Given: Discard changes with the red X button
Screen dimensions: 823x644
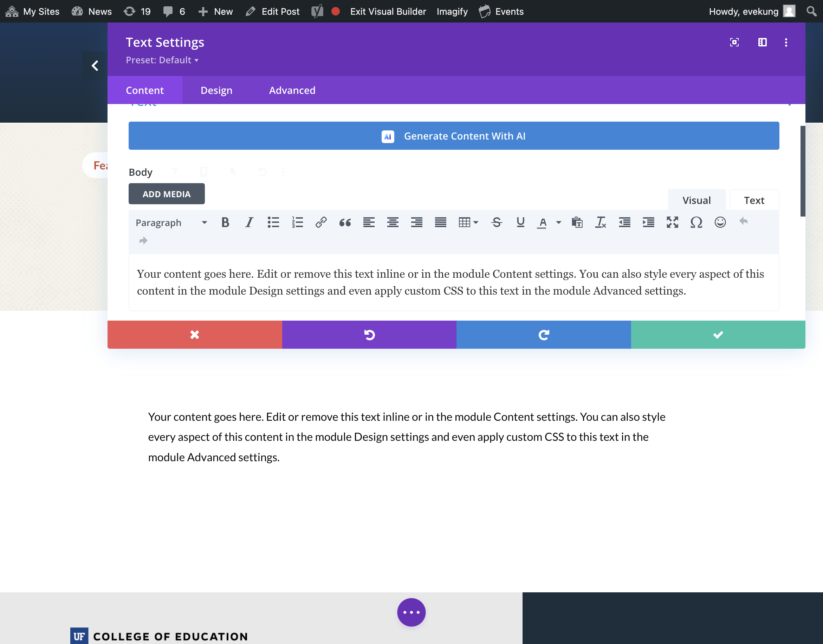Looking at the screenshot, I should (194, 335).
